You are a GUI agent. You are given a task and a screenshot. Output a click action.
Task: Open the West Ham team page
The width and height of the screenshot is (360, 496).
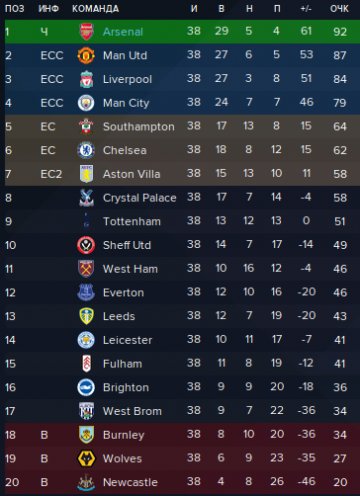130,269
